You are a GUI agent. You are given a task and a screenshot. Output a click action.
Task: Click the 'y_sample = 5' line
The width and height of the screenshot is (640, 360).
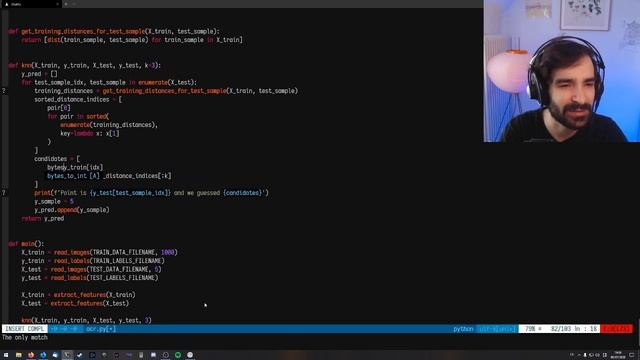point(54,201)
